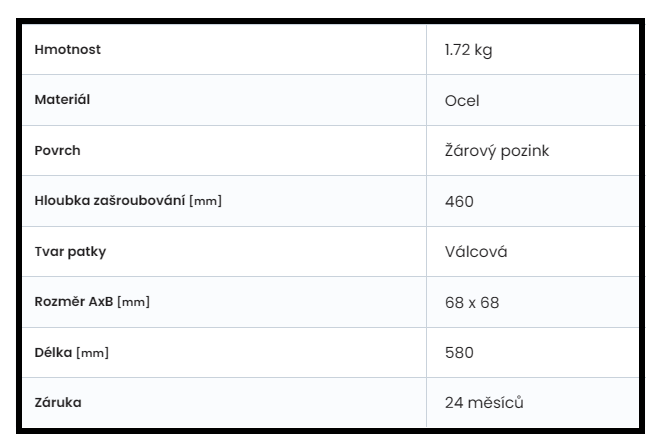659x448 pixels.
Task: Click the 460 screw depth value
Action: point(459,201)
